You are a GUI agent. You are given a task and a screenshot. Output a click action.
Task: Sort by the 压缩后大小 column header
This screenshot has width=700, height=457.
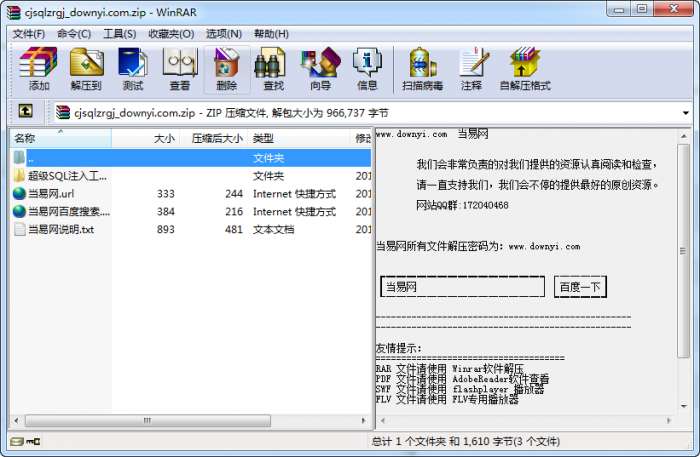click(213, 138)
